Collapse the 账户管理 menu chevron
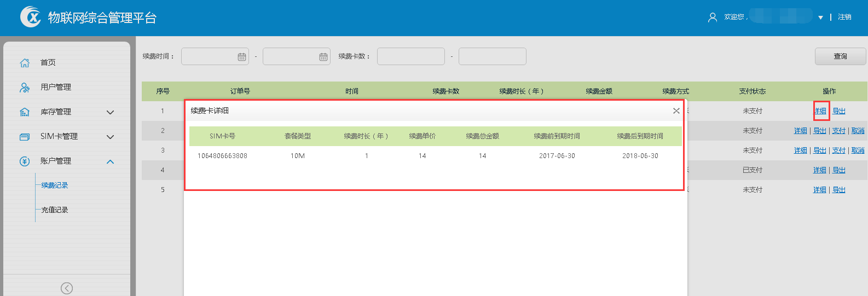 click(110, 161)
